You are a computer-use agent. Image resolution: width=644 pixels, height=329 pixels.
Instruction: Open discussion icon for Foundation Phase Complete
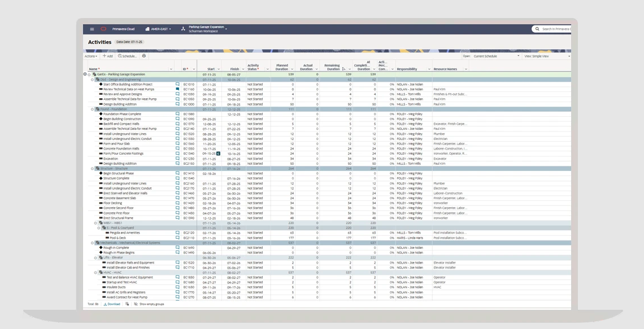(x=177, y=114)
